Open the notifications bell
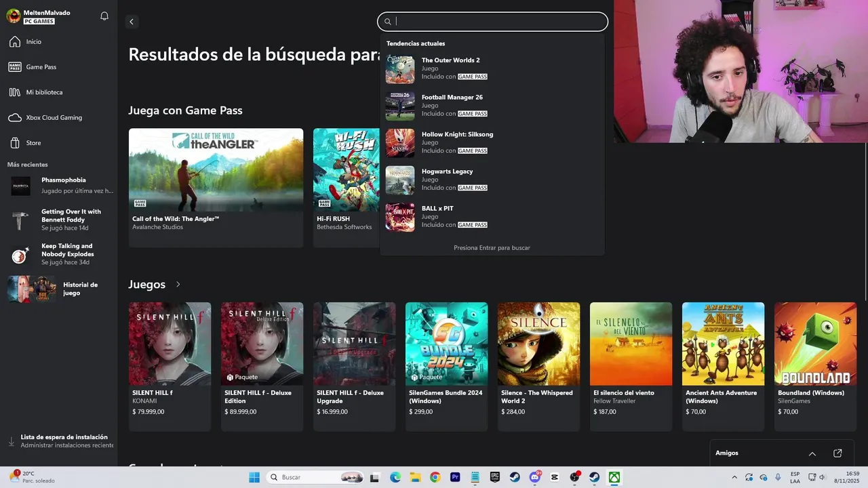The height and width of the screenshot is (488, 868). coord(104,16)
